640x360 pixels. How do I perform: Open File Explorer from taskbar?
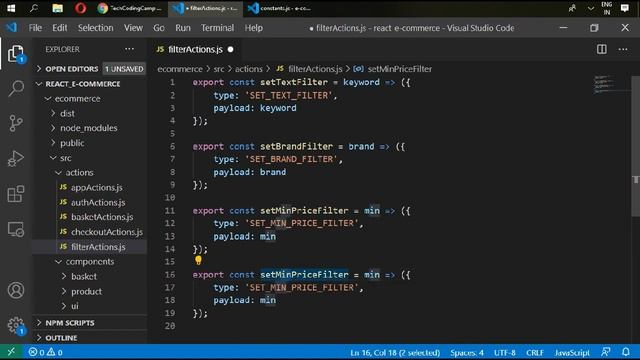[x=58, y=8]
